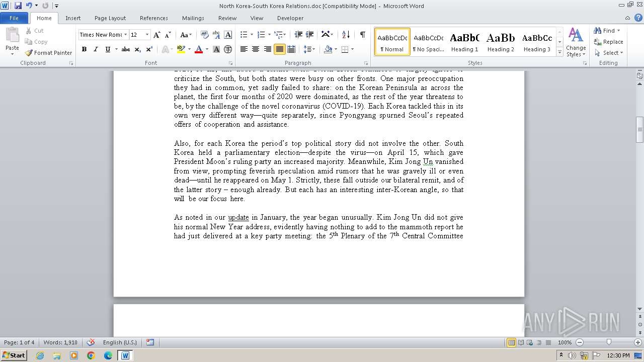Switch to the Insert tab
644x362 pixels.
coord(73,18)
